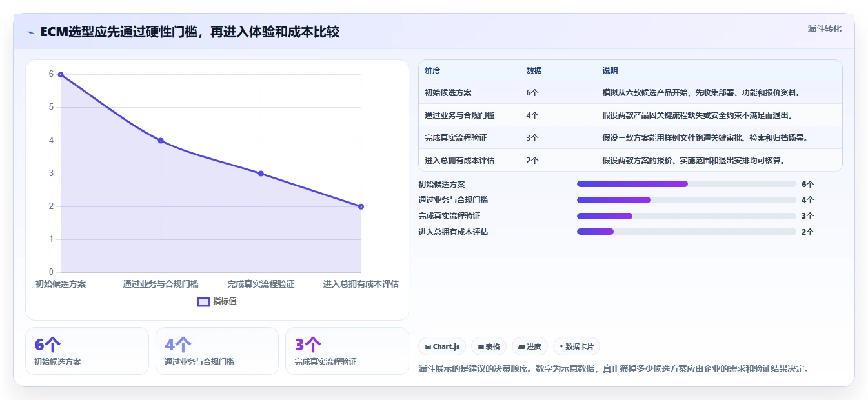Click x-axis label 通过业务与合规门槛 under chart
Image resolution: width=868 pixels, height=400 pixels.
pyautogui.click(x=161, y=284)
